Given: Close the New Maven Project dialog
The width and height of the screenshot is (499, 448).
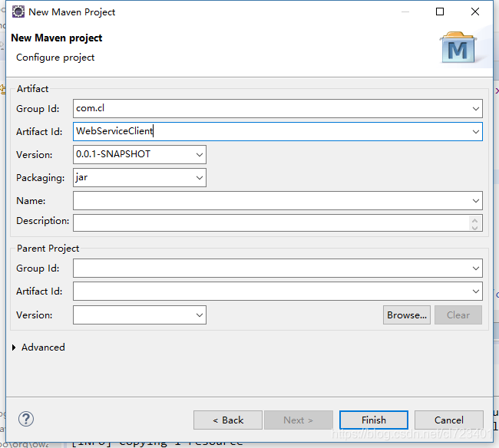Looking at the screenshot, I should tap(475, 12).
